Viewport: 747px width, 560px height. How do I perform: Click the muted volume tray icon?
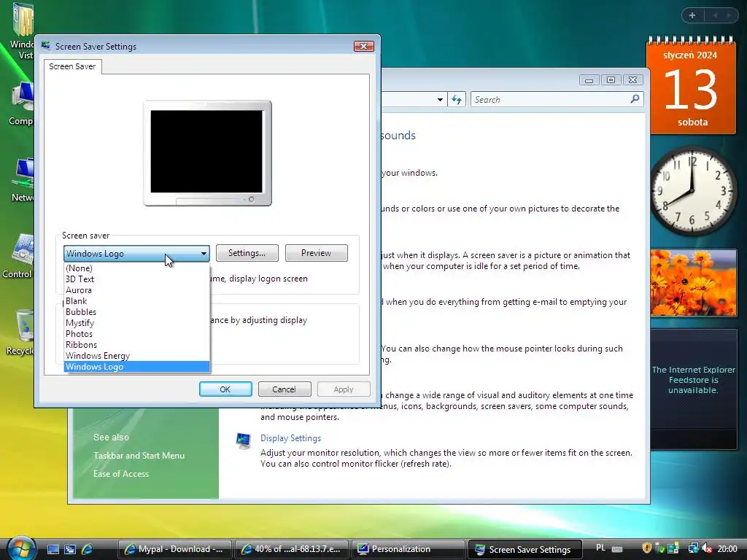(706, 548)
